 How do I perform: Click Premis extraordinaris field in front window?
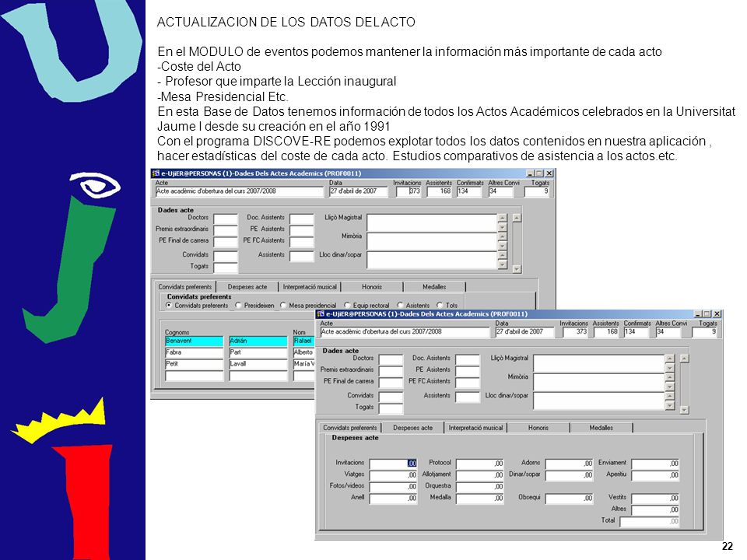click(391, 370)
